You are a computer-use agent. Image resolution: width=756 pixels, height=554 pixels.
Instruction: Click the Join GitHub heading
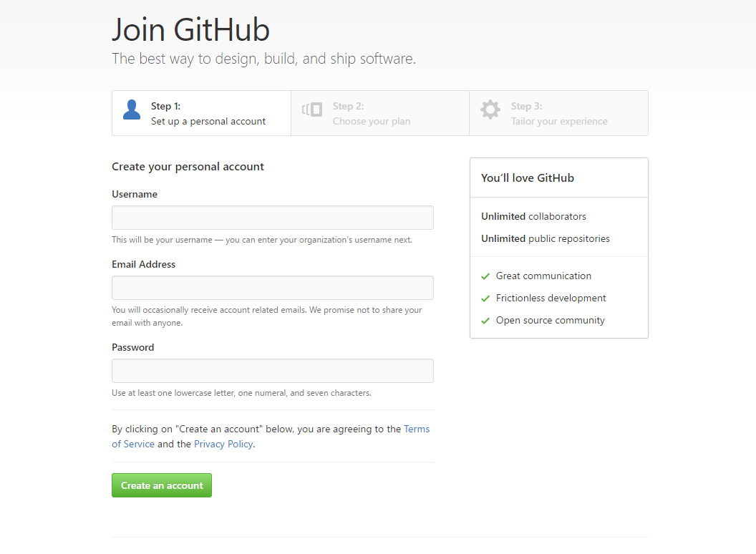point(190,30)
